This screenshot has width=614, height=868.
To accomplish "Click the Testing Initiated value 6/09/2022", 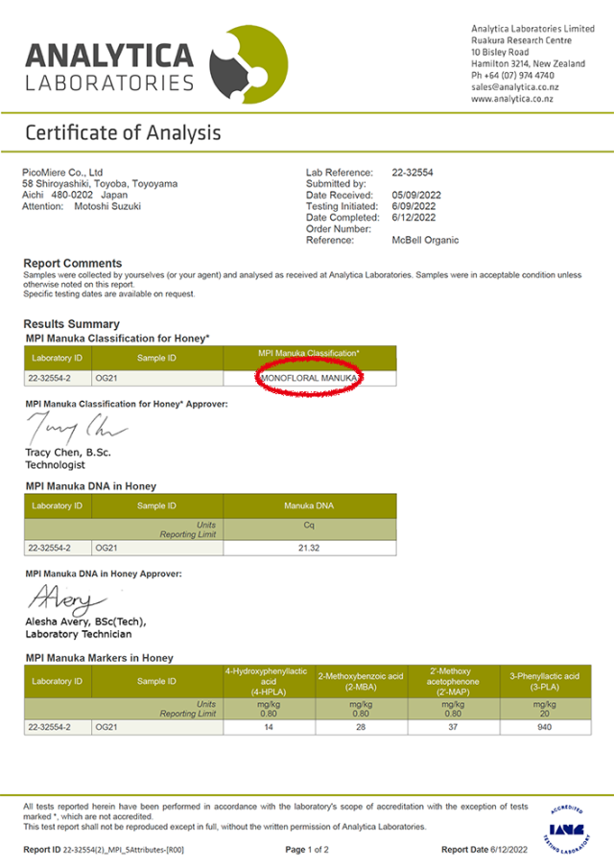I will click(x=413, y=206).
